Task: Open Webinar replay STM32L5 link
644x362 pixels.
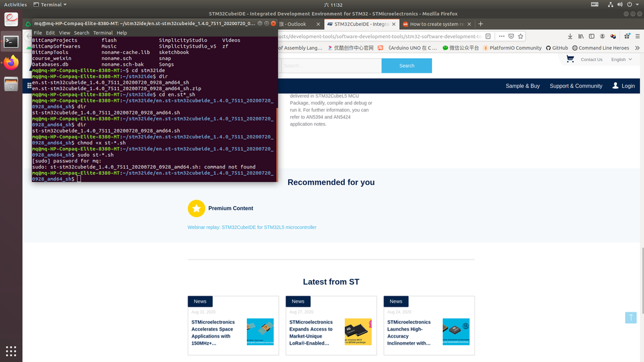Action: [252, 227]
